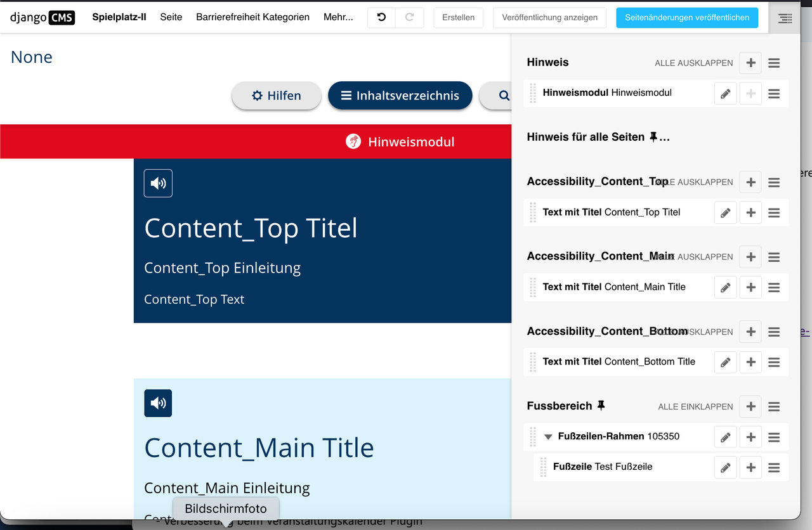Image resolution: width=812 pixels, height=530 pixels.
Task: Open Test Fußzeile plugin menu
Action: (x=774, y=467)
